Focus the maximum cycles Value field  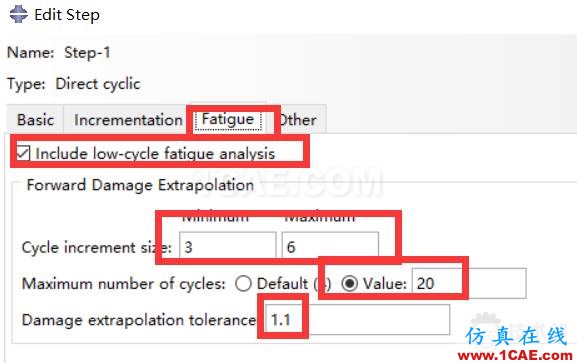point(469,283)
